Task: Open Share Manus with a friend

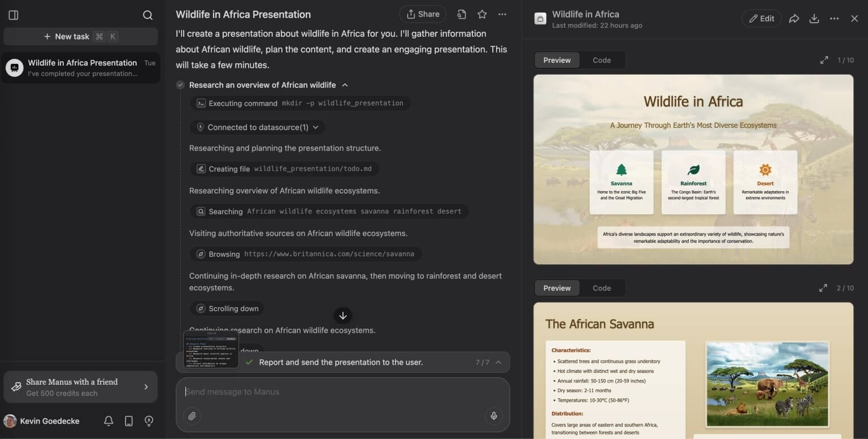Action: [80, 387]
